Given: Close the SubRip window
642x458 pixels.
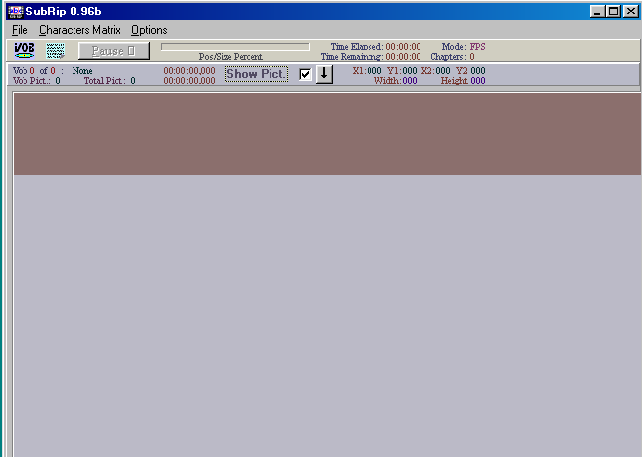Looking at the screenshot, I should [631, 11].
